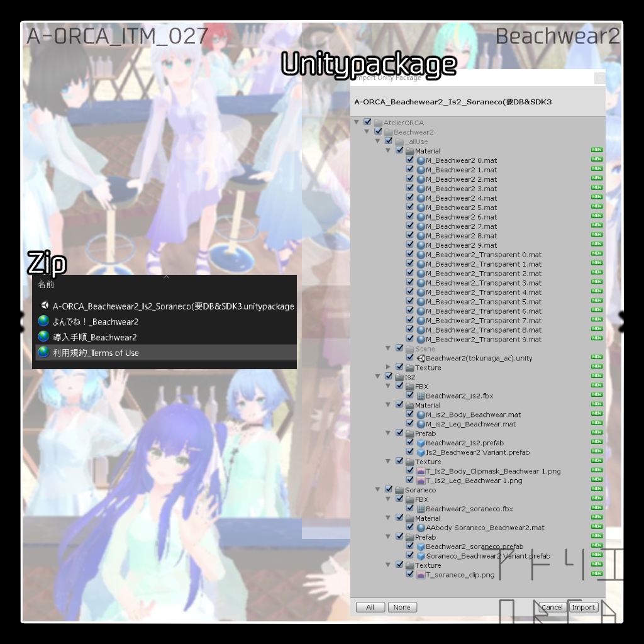The width and height of the screenshot is (644, 644).
Task: Select 導入手順_Beachwear2 file row
Action: (x=166, y=337)
